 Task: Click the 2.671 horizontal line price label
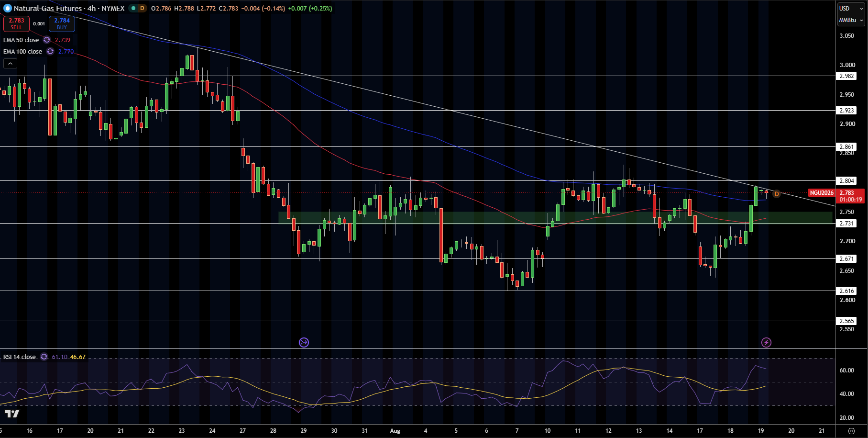click(846, 259)
